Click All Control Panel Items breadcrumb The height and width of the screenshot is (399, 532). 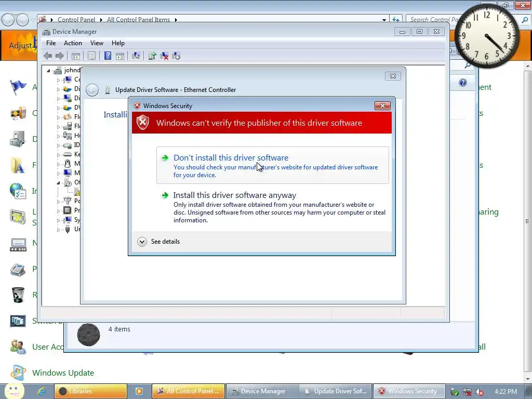(138, 20)
